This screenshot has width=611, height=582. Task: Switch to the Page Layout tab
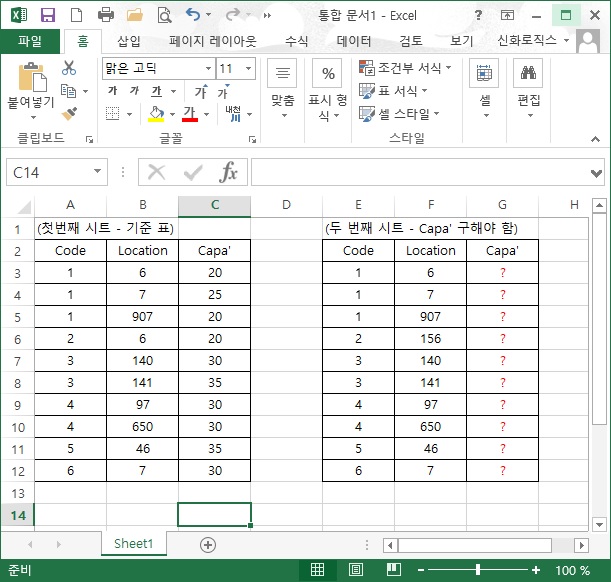pos(212,41)
